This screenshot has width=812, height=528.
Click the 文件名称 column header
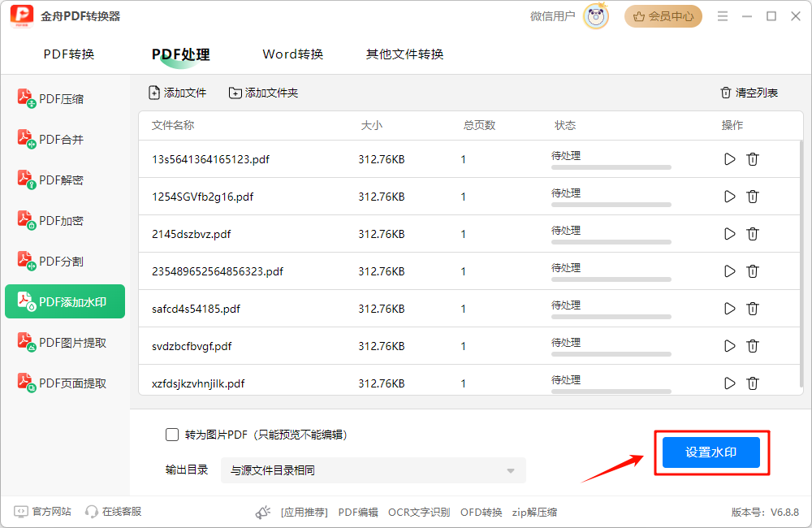173,125
